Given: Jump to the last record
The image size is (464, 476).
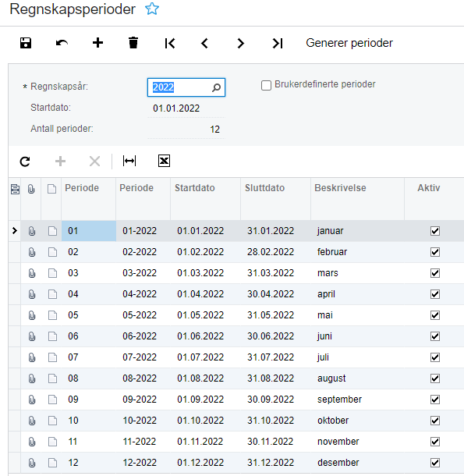Looking at the screenshot, I should 278,43.
